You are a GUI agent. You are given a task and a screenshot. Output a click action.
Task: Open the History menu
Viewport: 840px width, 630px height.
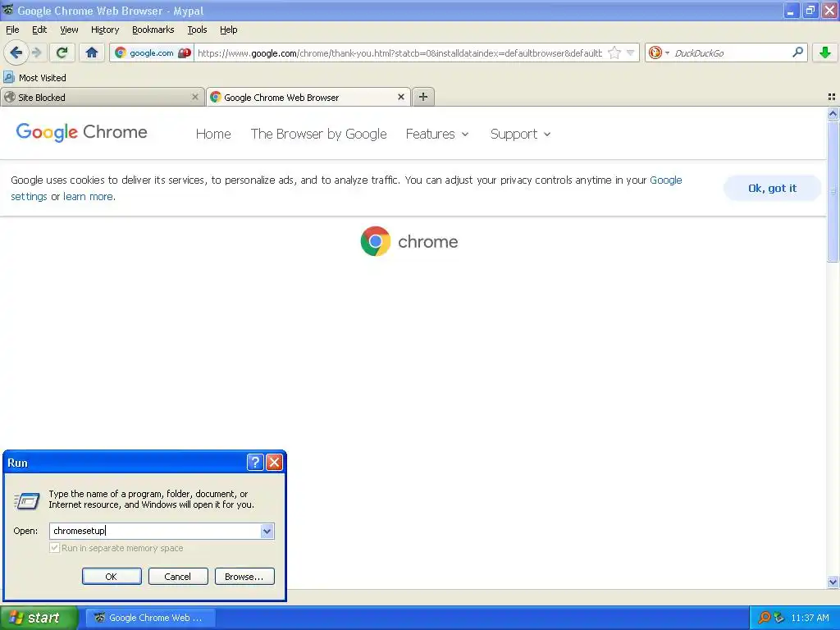point(105,30)
